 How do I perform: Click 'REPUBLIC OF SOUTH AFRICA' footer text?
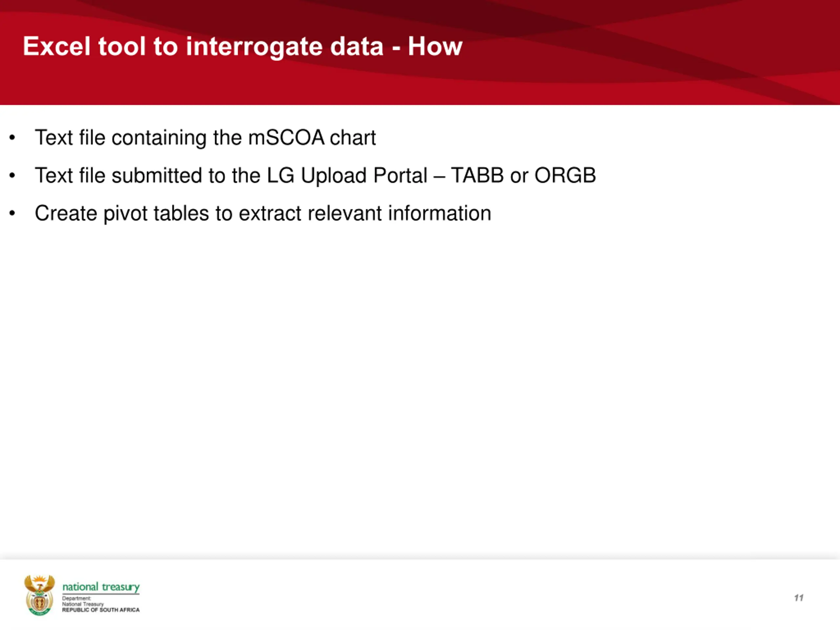(101, 610)
